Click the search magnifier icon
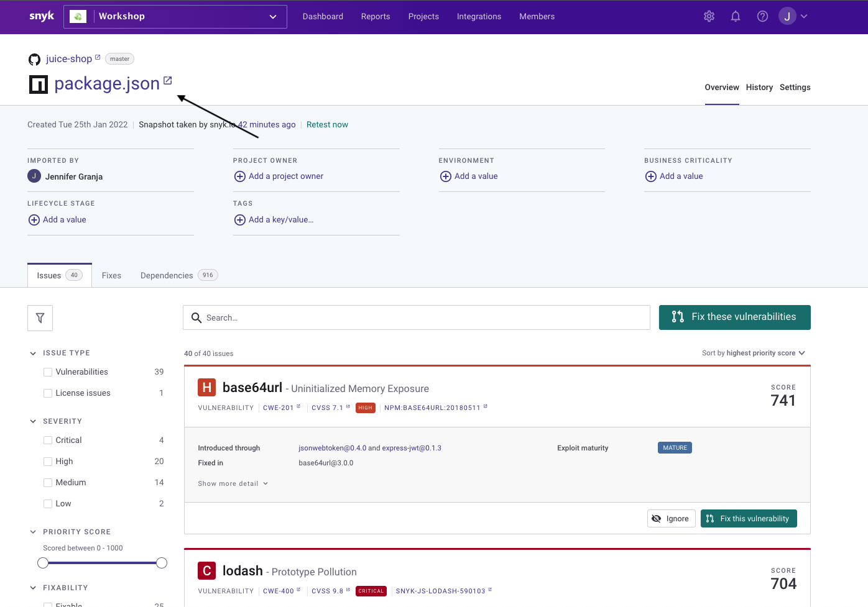868x607 pixels. pyautogui.click(x=196, y=318)
